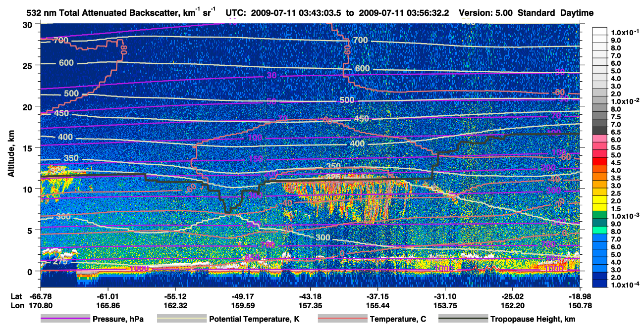644x330 pixels.
Task: Click latitude value -55.12
Action: 175,296
